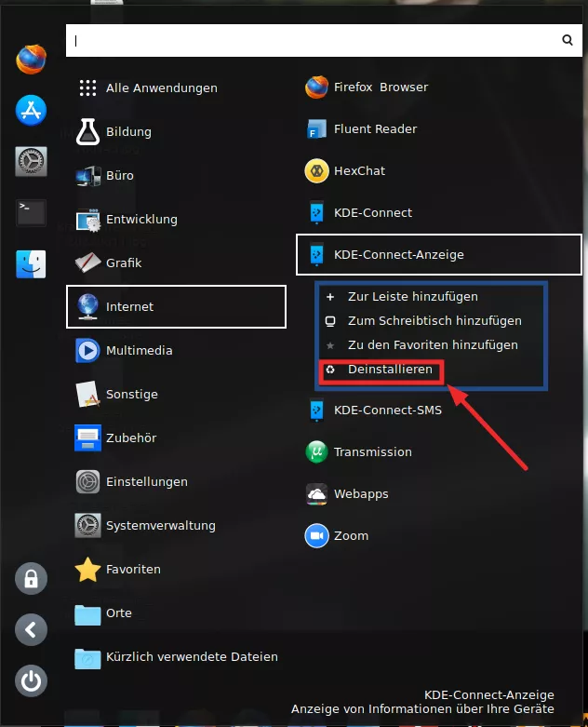Image resolution: width=588 pixels, height=727 pixels.
Task: Select the Internet category
Action: click(x=176, y=306)
